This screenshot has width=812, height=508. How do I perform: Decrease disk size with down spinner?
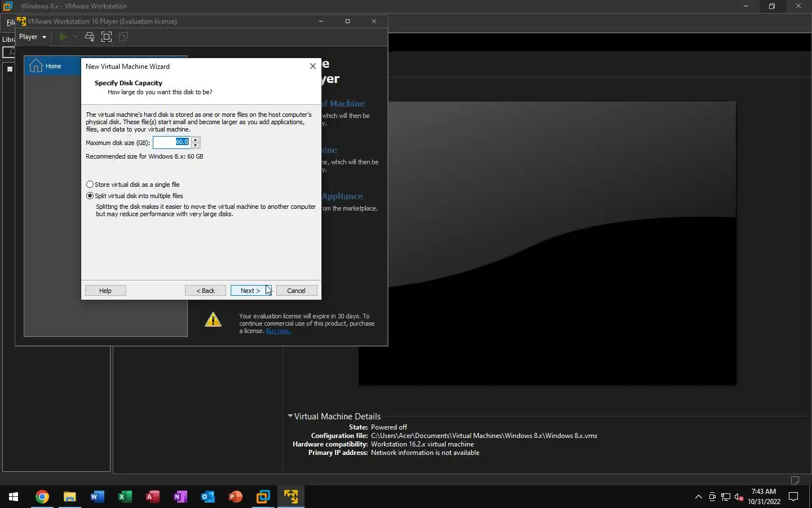coord(196,145)
